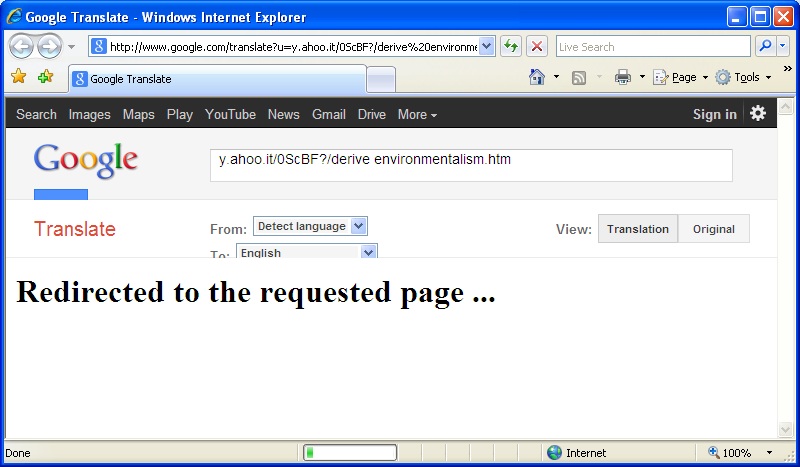Screen dimensions: 800x467
Task: Click the Live Search magnifier button
Action: pos(765,46)
